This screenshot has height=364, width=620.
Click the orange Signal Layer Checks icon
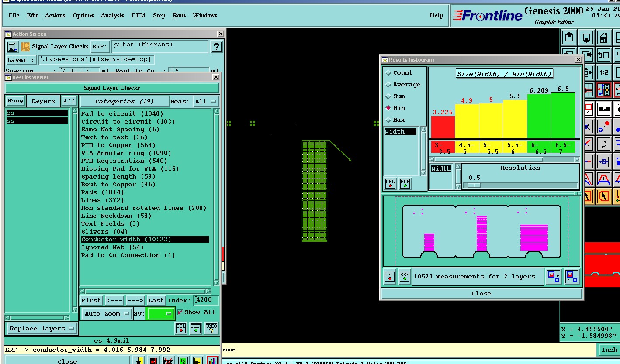tap(25, 46)
